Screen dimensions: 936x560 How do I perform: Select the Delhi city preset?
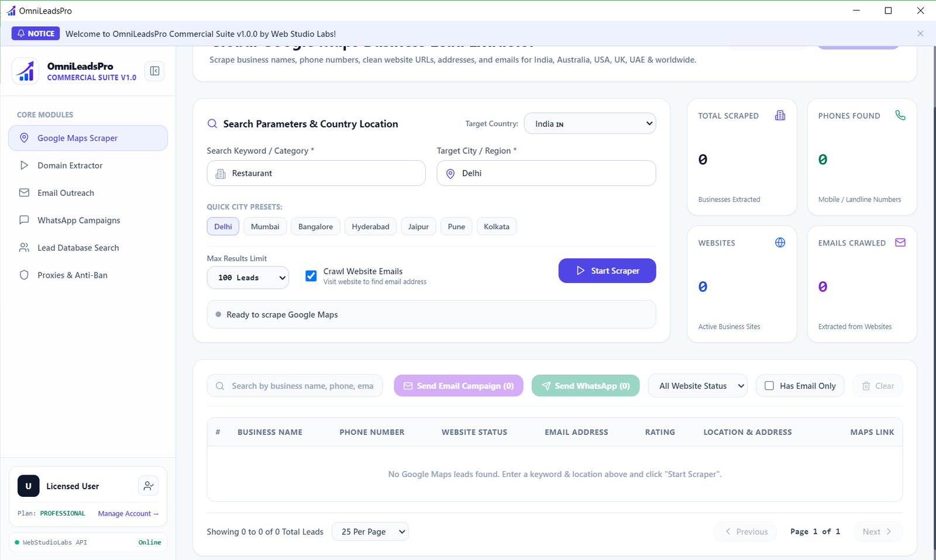(223, 226)
